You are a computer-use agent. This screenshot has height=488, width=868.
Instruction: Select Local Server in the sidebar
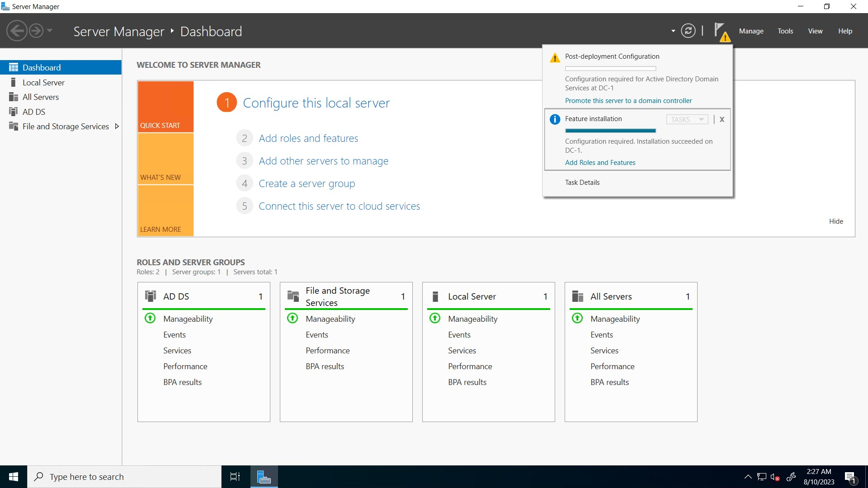tap(43, 82)
